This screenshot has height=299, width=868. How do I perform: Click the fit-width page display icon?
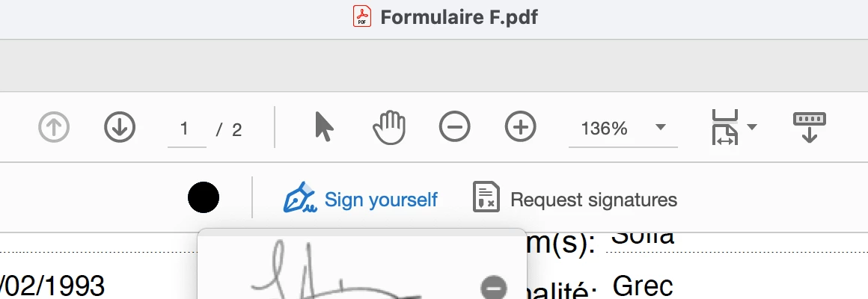click(x=724, y=127)
